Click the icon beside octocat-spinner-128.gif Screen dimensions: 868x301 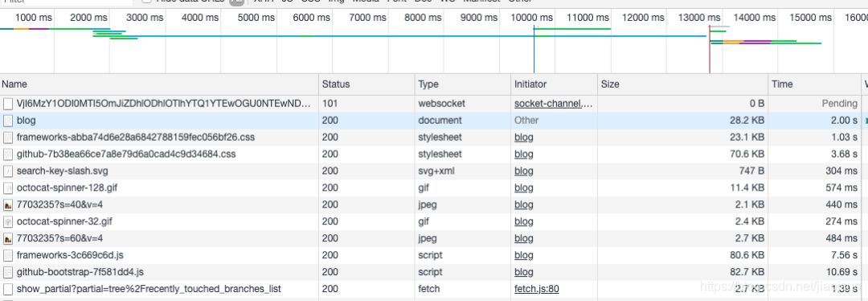point(8,188)
